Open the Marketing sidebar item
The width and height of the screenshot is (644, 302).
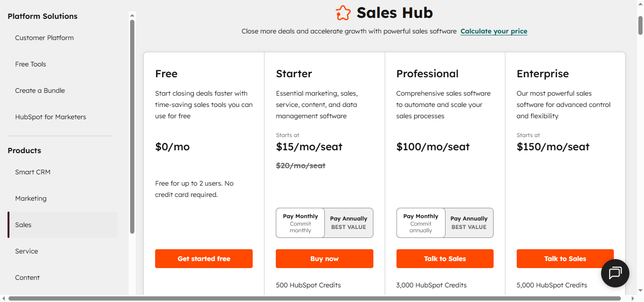click(31, 198)
